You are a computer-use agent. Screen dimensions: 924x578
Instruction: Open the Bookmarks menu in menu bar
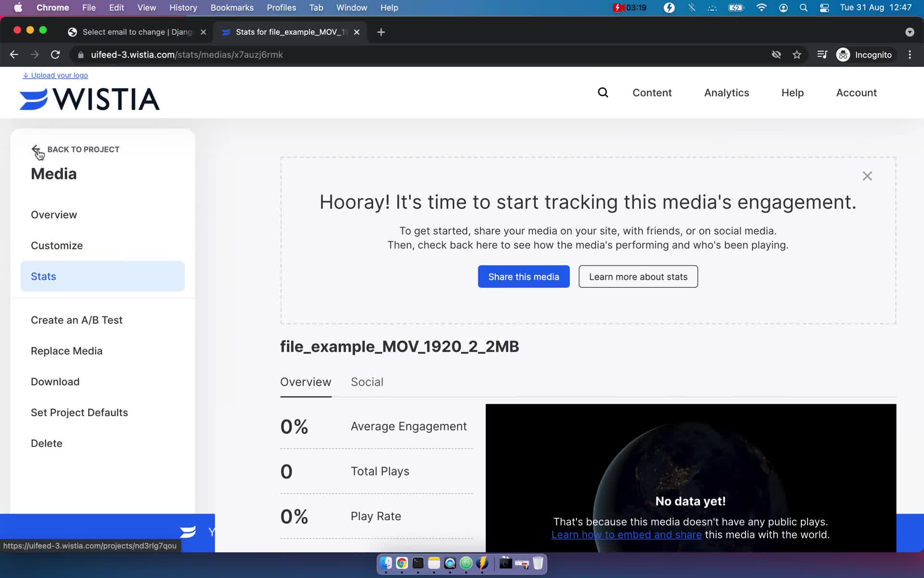pyautogui.click(x=231, y=7)
